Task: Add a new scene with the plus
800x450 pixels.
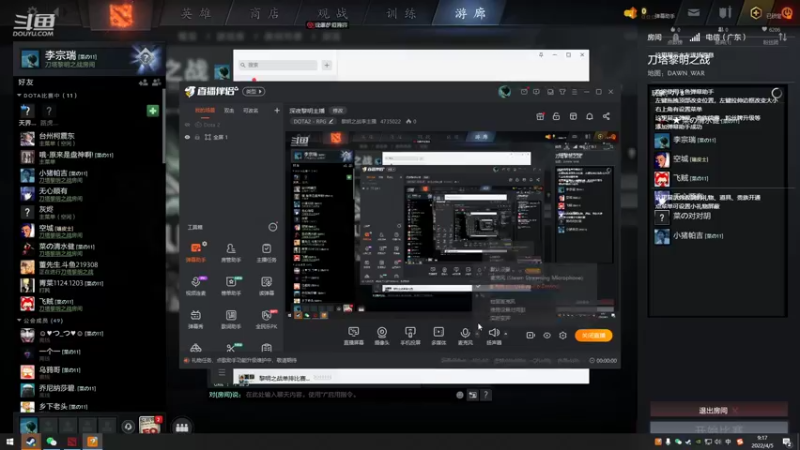Action: 277,110
